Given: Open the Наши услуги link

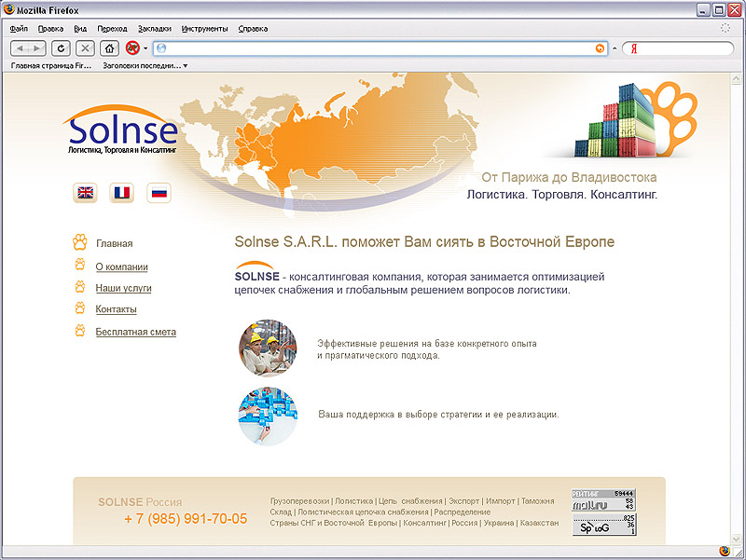Looking at the screenshot, I should [123, 288].
